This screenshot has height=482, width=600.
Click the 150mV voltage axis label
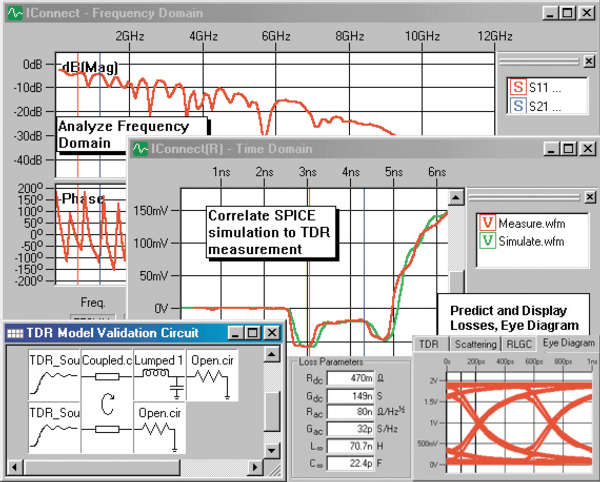[150, 210]
